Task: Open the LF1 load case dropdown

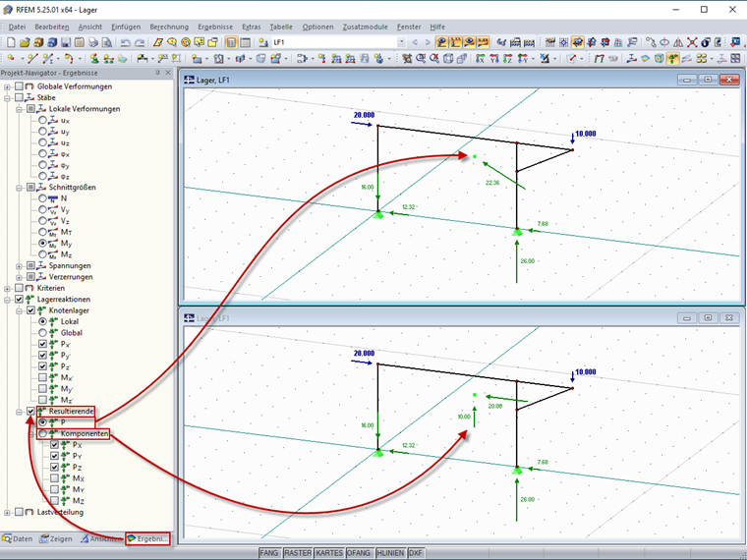Action: point(401,42)
